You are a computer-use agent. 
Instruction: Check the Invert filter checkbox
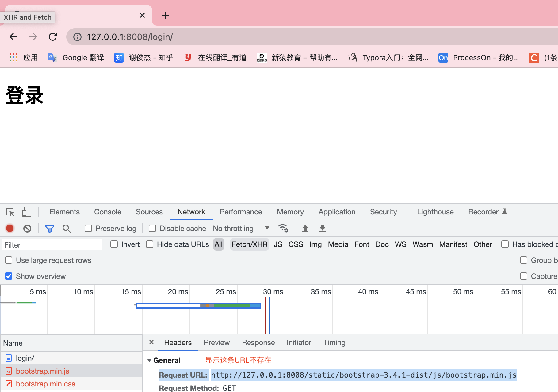pyautogui.click(x=114, y=244)
